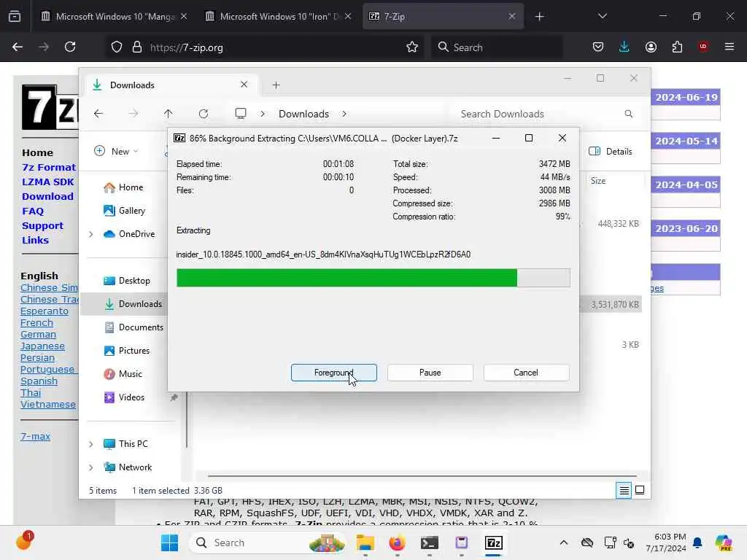This screenshot has height=560, width=747.
Task: Open Videos in sidebar
Action: point(124,397)
